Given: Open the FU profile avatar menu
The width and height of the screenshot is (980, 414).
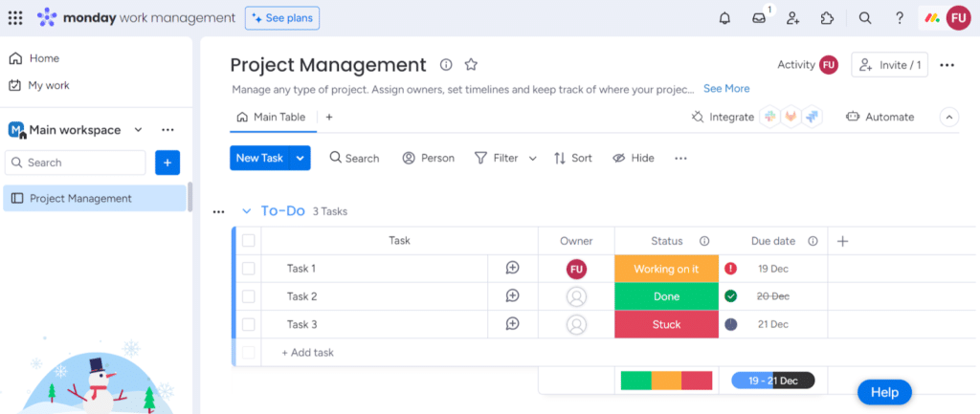Looking at the screenshot, I should [957, 18].
